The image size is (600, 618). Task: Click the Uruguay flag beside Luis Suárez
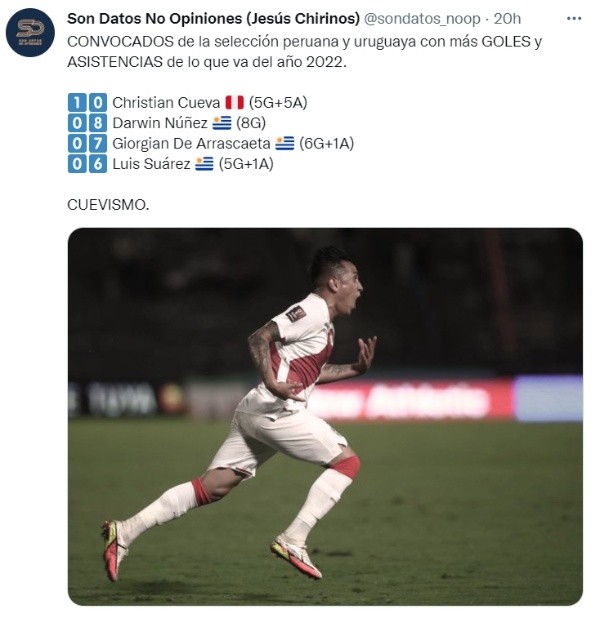click(x=204, y=164)
